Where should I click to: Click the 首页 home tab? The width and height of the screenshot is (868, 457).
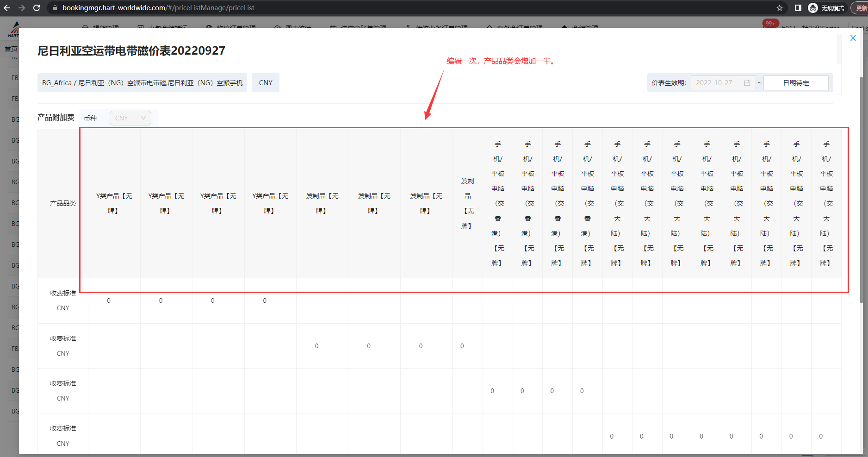(11, 49)
